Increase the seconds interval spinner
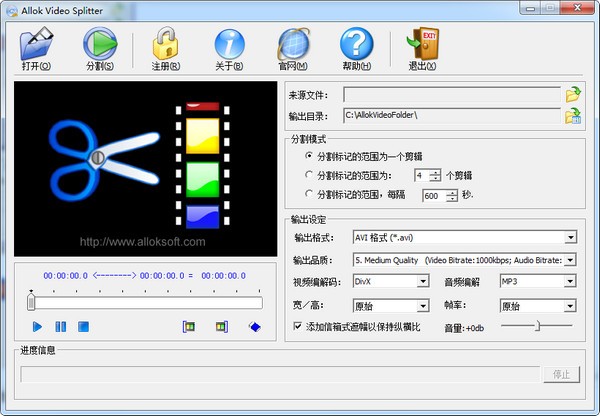 452,193
